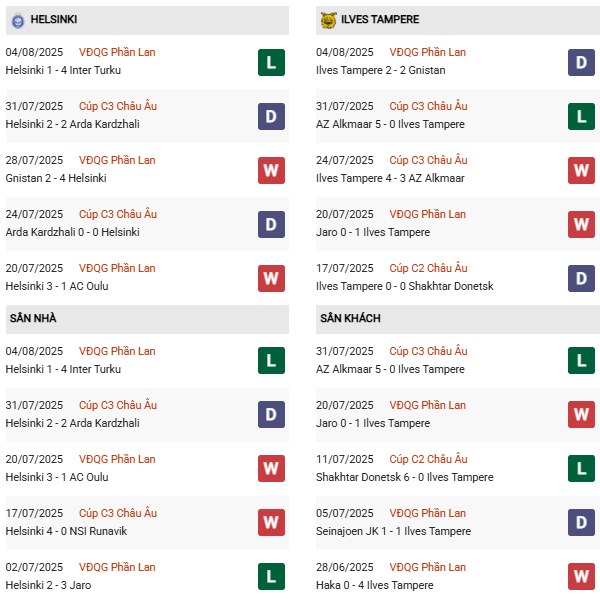600x599 pixels.
Task: Open VĐQG Phần Lan link for Gnistan vs Helsinki
Action: [x=117, y=160]
